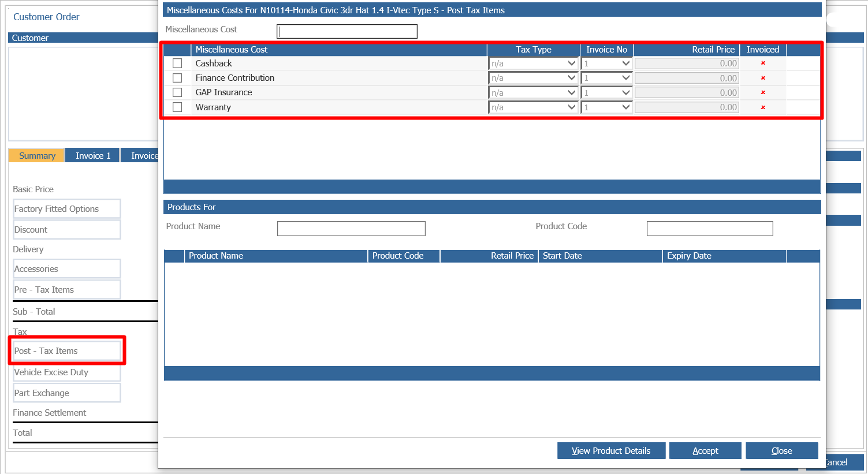Click the Post - Tax Items field
Image resolution: width=868 pixels, height=474 pixels.
66,350
